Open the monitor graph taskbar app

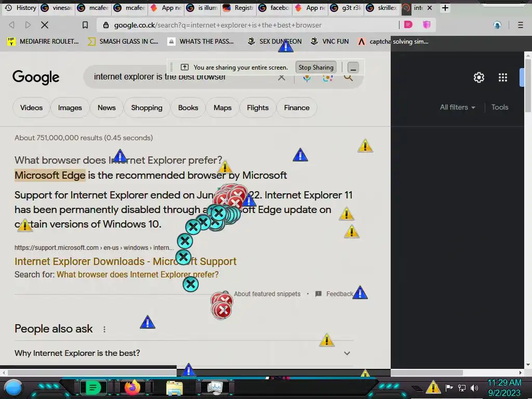pos(215,388)
